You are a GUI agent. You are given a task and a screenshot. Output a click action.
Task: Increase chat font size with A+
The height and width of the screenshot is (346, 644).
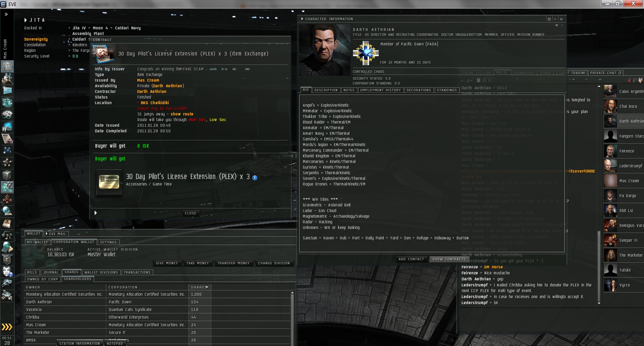tap(469, 81)
